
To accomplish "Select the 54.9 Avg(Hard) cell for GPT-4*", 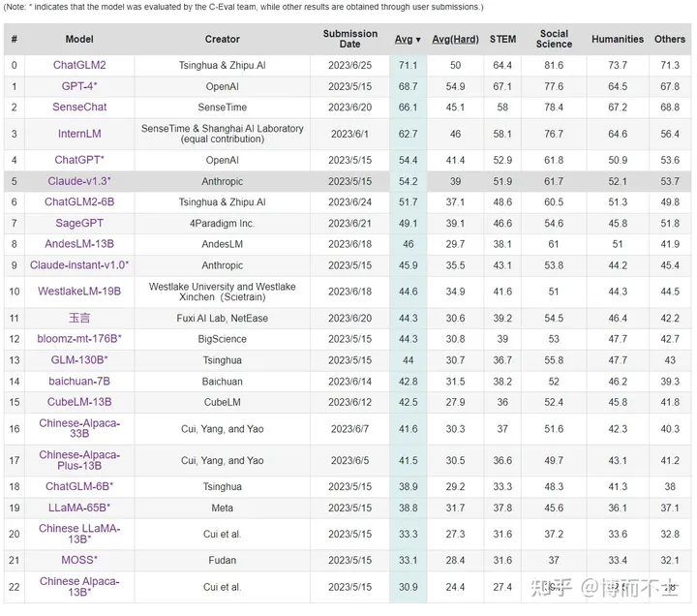I will (455, 86).
